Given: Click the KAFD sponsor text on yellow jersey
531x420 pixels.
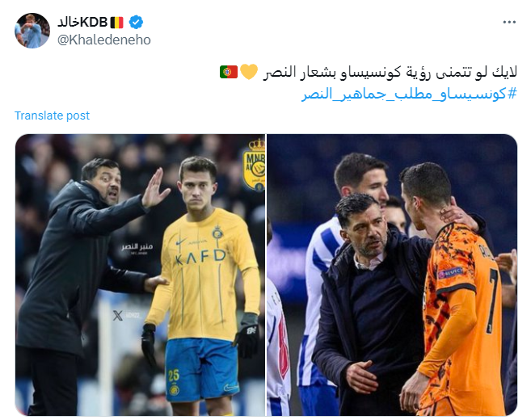Looking at the screenshot, I should click(x=200, y=257).
